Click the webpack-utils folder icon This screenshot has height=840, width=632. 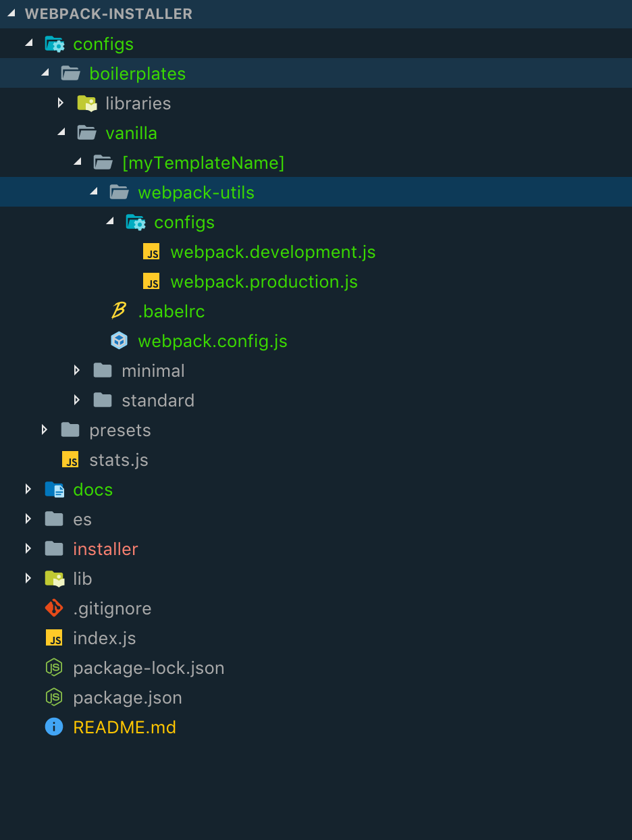pyautogui.click(x=119, y=192)
